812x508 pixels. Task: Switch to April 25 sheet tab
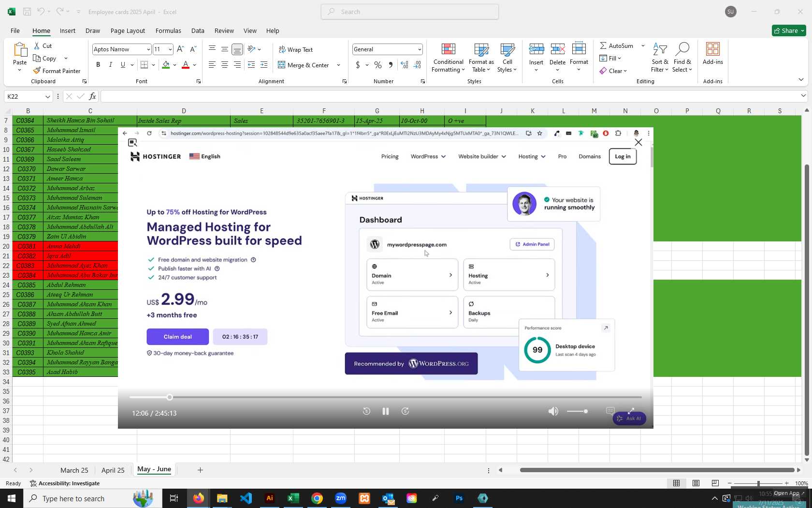(x=113, y=470)
